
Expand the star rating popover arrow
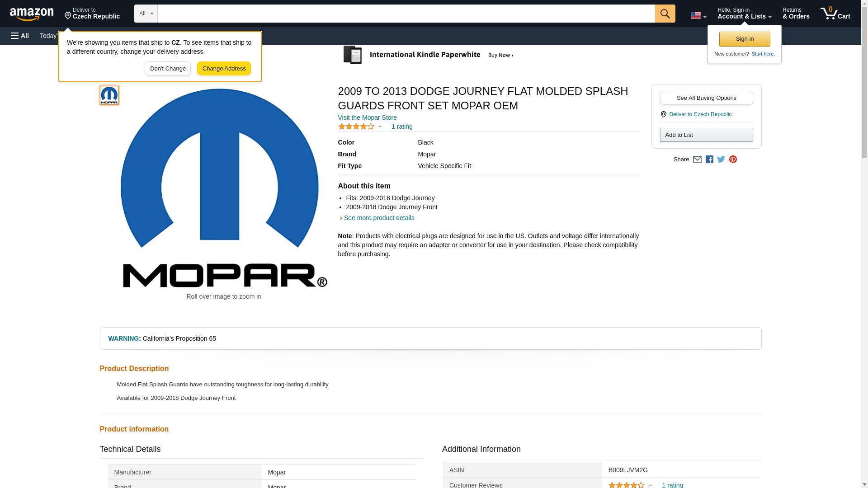coord(380,127)
